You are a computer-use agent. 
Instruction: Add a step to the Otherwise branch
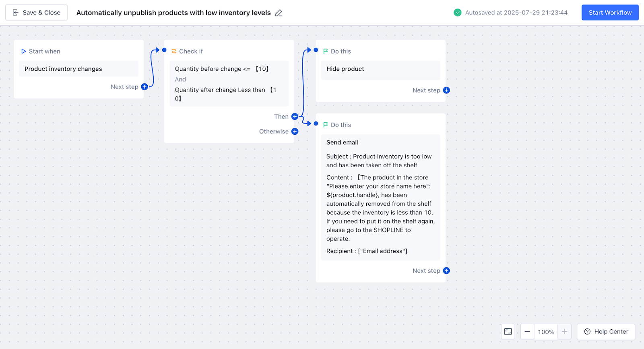tap(295, 131)
